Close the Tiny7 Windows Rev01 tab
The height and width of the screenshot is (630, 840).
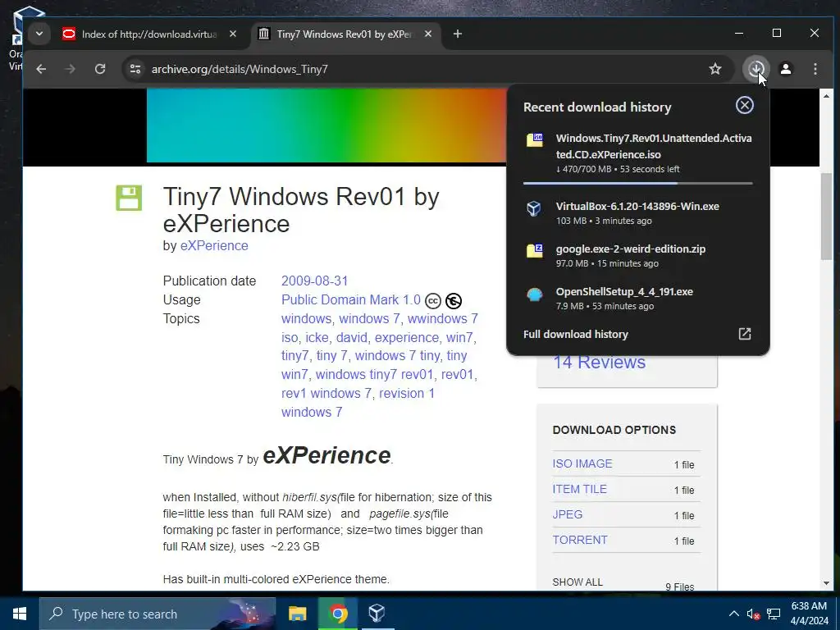coord(428,34)
